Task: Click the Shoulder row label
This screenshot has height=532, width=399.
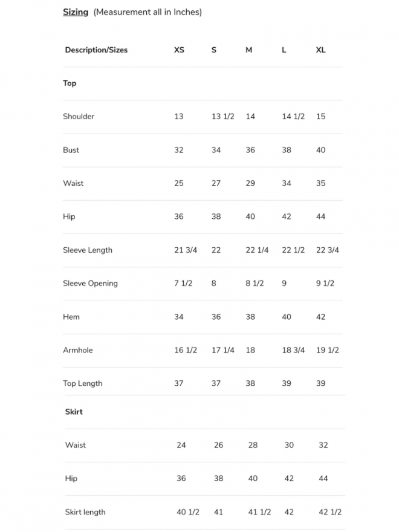Action: tap(79, 117)
